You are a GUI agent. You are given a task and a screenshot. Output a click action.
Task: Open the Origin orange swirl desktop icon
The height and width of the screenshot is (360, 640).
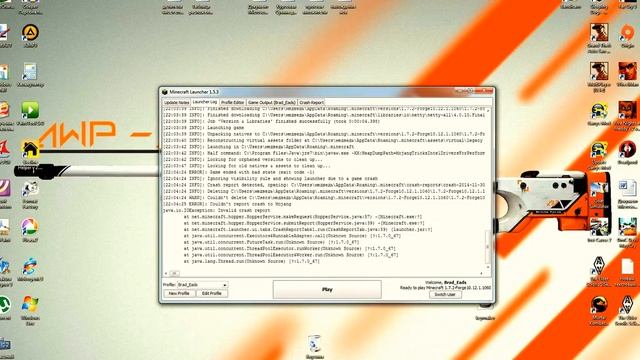click(627, 32)
